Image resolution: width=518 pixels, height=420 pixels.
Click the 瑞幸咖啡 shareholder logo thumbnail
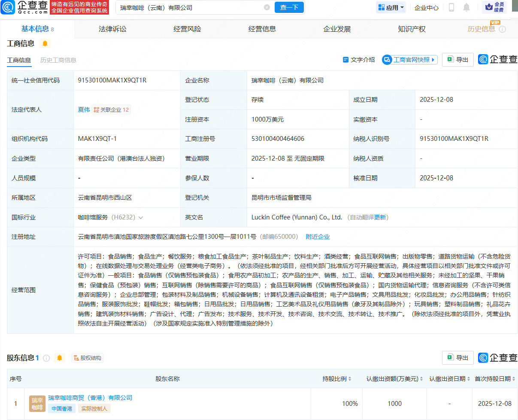[x=37, y=404]
